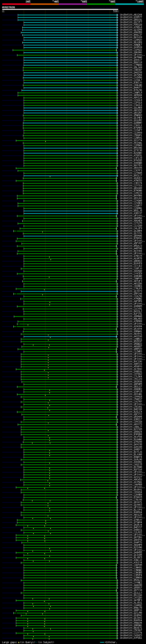Click the orange ~40% identity legend segment
This screenshot has height=644, width=146.
(45, 4)
